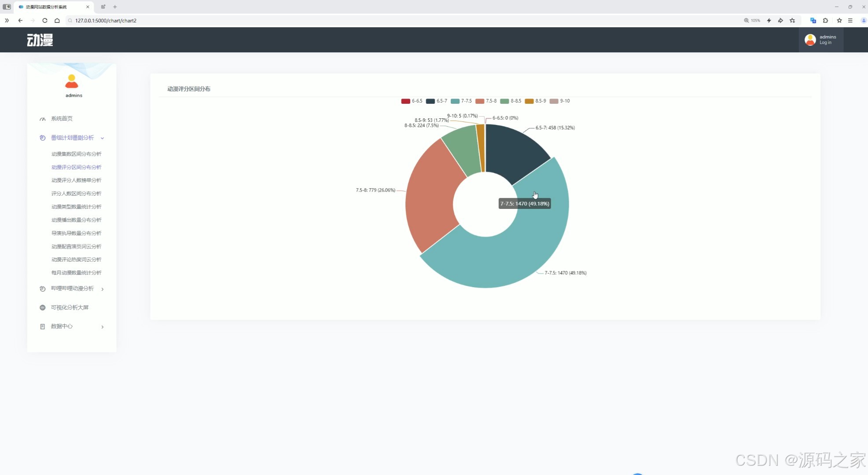868x475 pixels.
Task: Click the lightning bolt icon in address bar
Action: (x=769, y=21)
